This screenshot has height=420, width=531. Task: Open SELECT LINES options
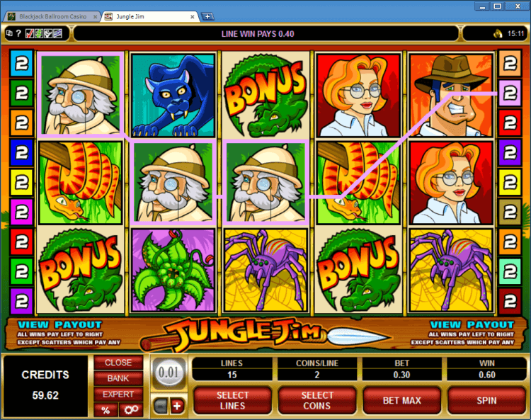[232, 400]
